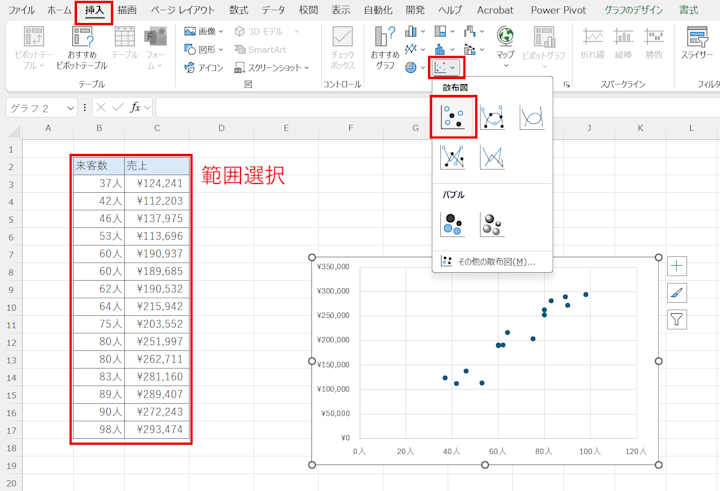The image size is (720, 491).
Task: Click その他の散布図(M)... option
Action: (x=492, y=262)
